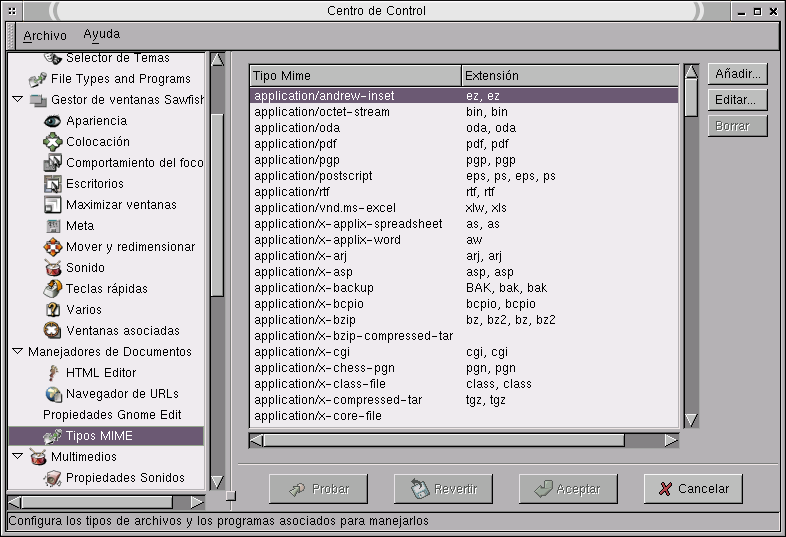
Task: Open the window menu icon in title bar
Action: point(12,11)
